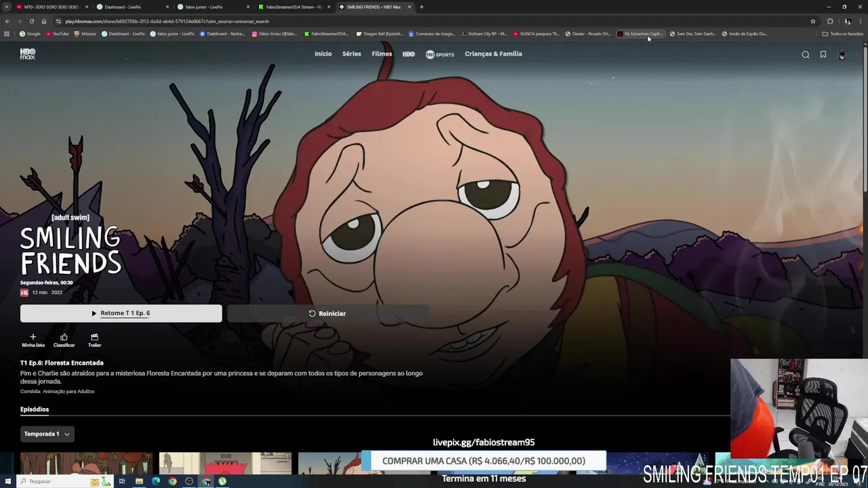The height and width of the screenshot is (488, 868).
Task: Open the browser extensions puzzle icon
Action: pyautogui.click(x=830, y=21)
